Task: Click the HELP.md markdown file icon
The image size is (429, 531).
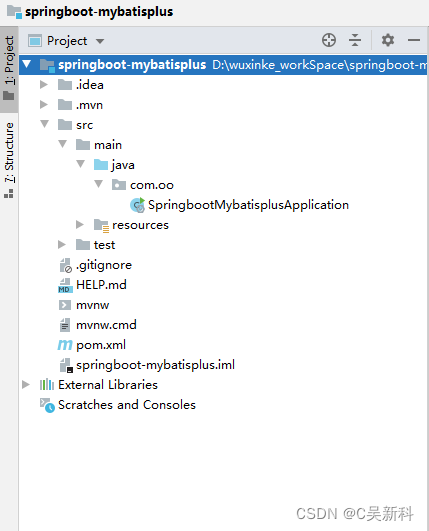Action: pos(65,285)
